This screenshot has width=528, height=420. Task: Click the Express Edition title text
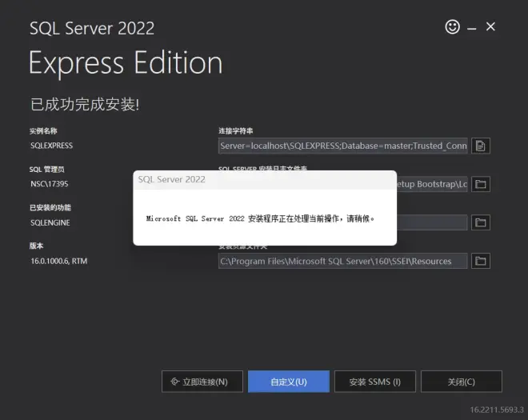126,63
